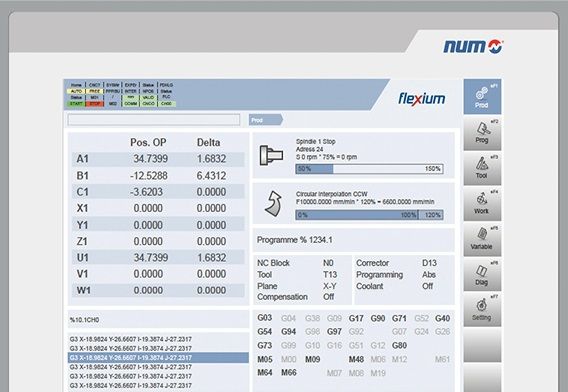Click the active G71 code
Screen dimensions: 568x392
click(399, 318)
